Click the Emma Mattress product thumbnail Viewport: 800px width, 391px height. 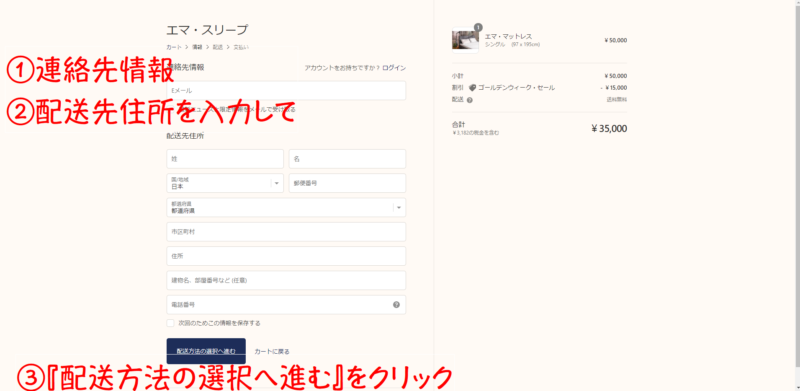465,40
